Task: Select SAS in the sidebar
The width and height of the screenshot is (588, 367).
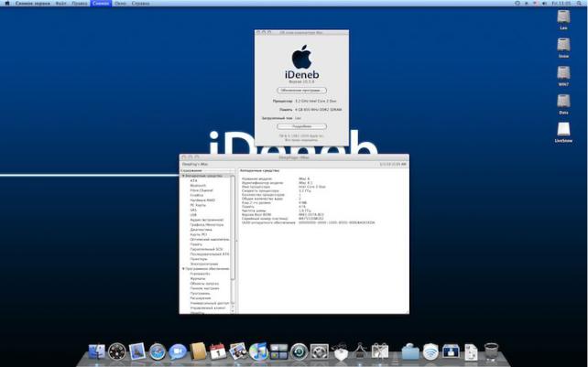Action: point(193,210)
